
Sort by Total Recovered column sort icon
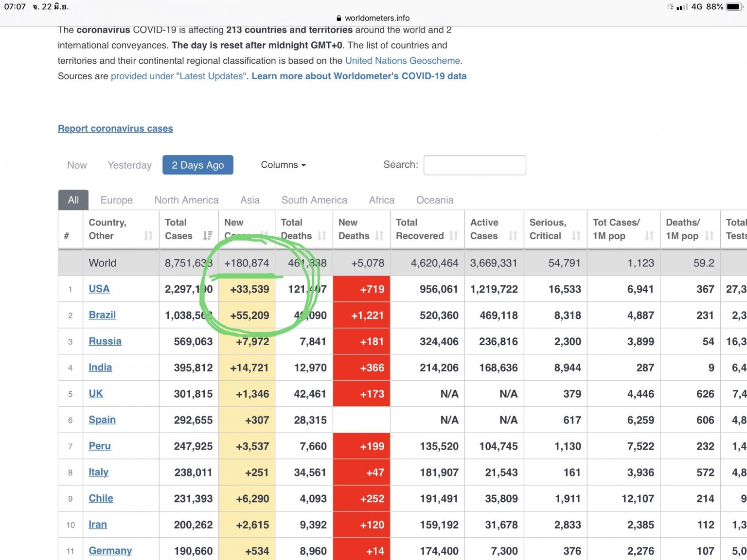tap(454, 236)
